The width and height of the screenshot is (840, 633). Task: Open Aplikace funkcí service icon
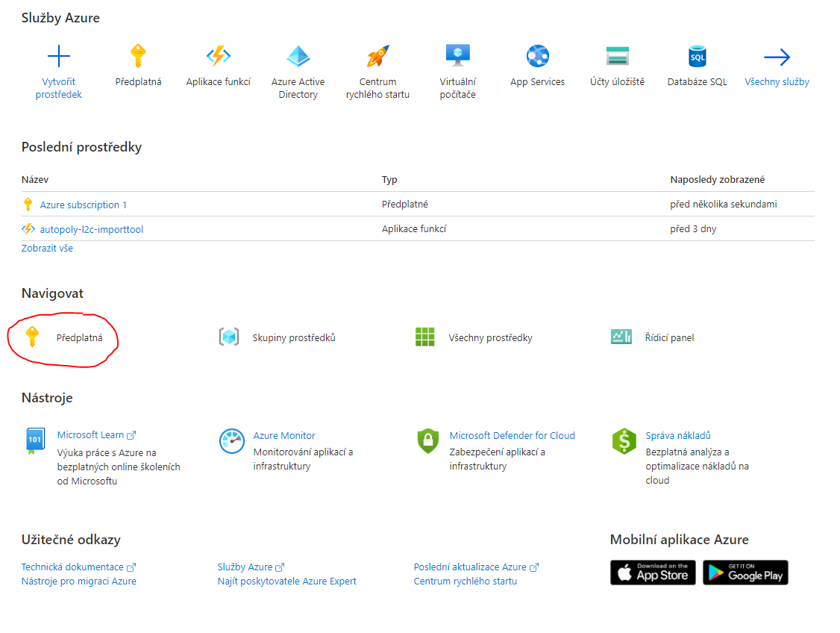coord(218,57)
